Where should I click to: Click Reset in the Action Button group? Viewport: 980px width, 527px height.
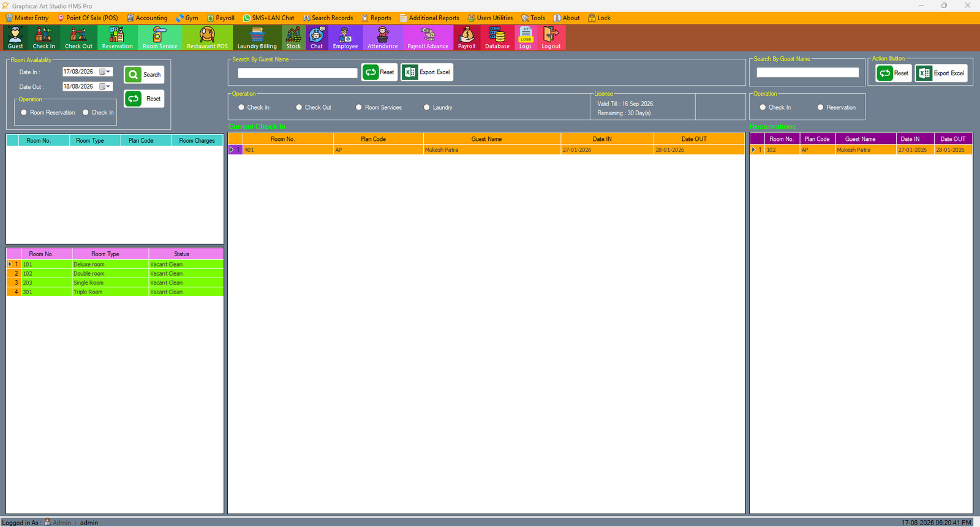(894, 73)
